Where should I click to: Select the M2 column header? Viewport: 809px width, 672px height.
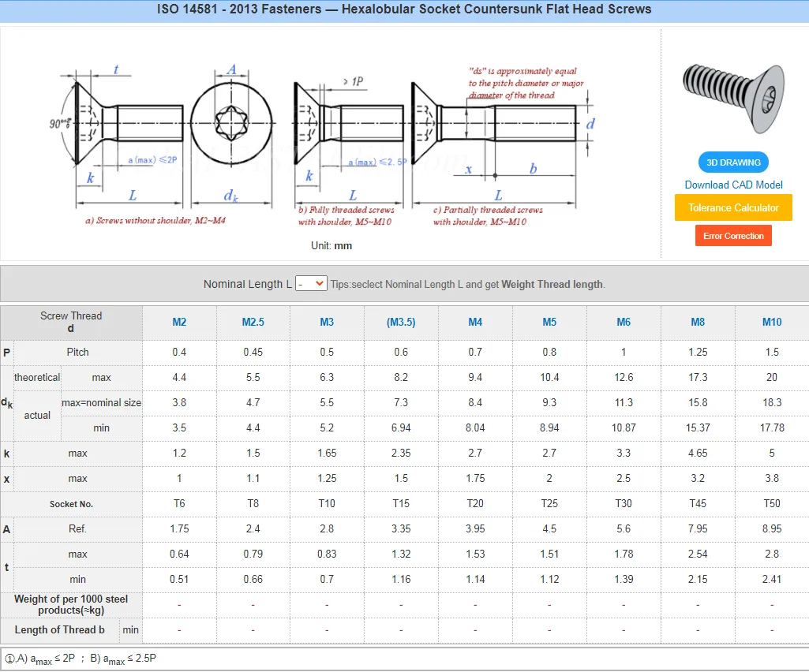click(x=178, y=323)
